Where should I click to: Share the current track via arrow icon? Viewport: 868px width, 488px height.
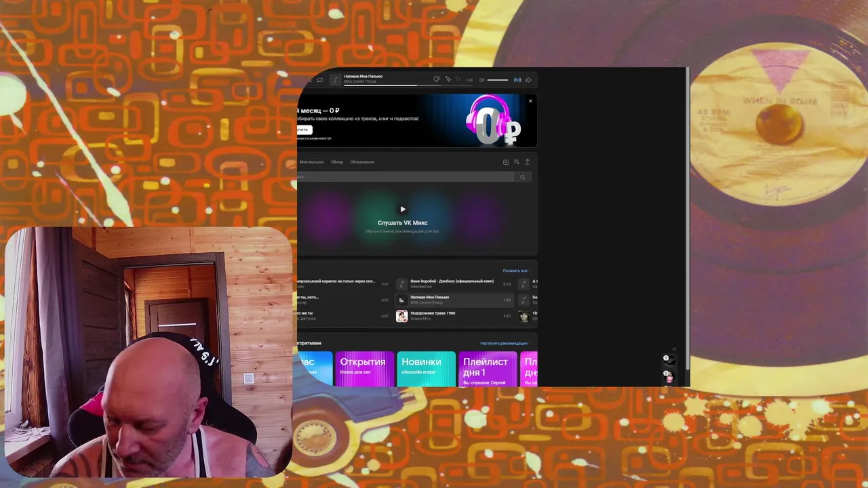(528, 80)
